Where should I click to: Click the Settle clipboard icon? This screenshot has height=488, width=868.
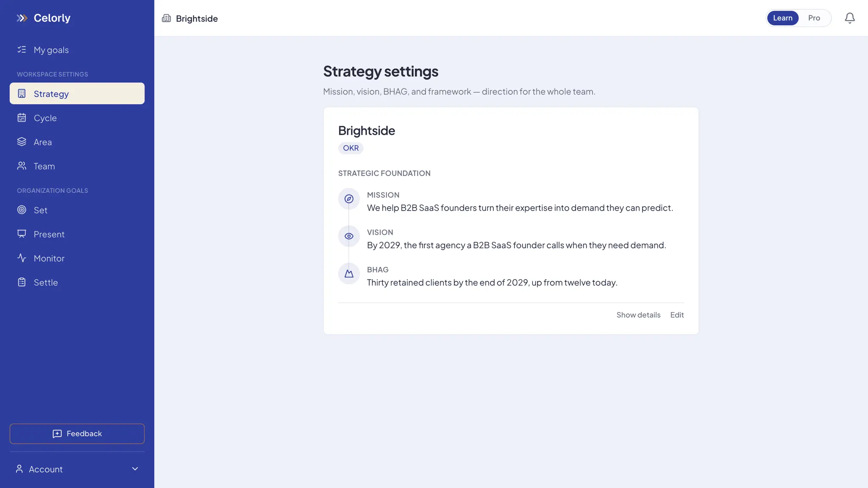click(x=22, y=282)
